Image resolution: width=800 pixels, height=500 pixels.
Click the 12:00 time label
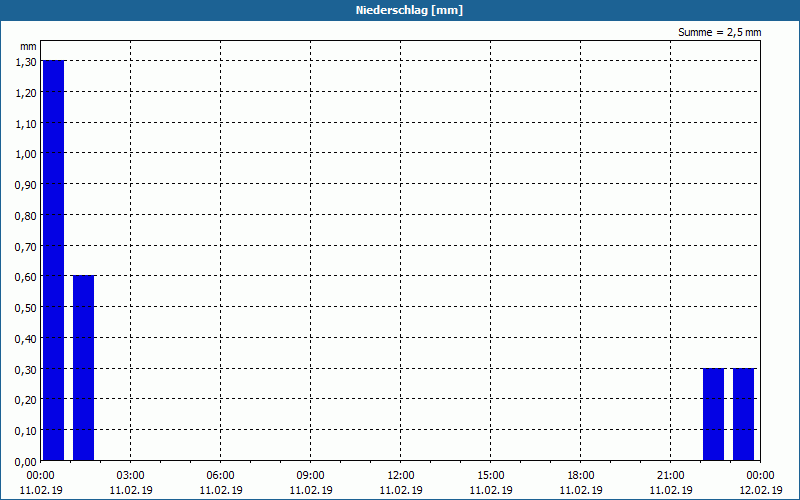(401, 476)
